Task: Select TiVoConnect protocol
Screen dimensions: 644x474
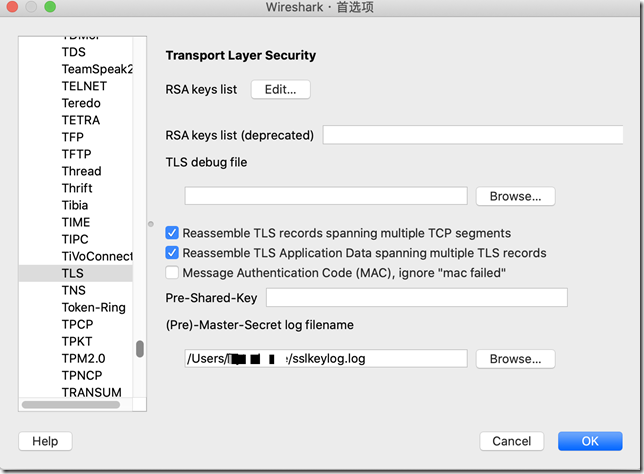Action: click(x=76, y=256)
